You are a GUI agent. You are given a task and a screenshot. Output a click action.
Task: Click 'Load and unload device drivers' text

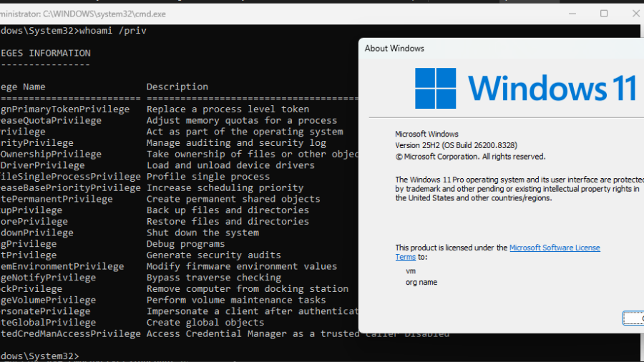coord(230,165)
